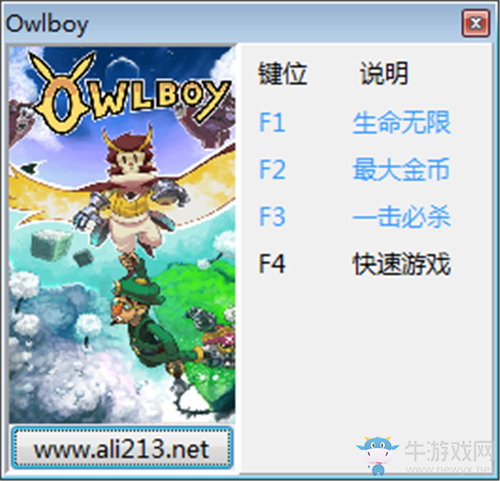500x481 pixels.
Task: Select the F3 hotkey label
Action: tap(272, 216)
